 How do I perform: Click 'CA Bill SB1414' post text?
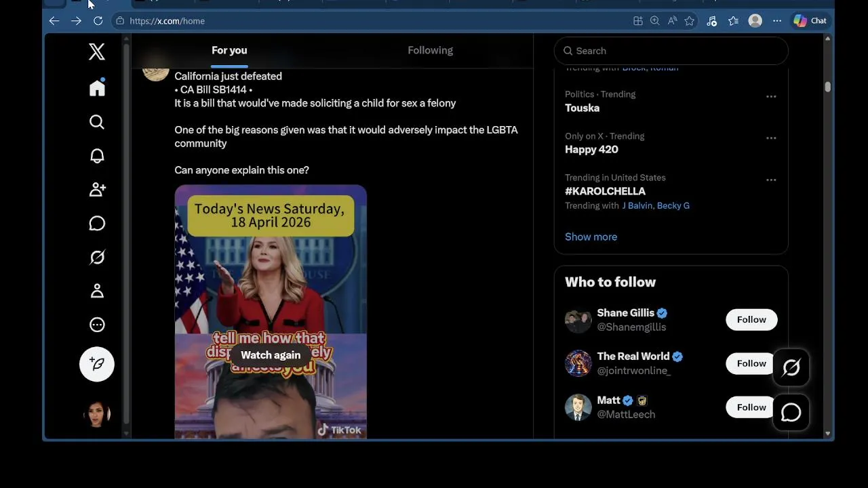click(213, 89)
